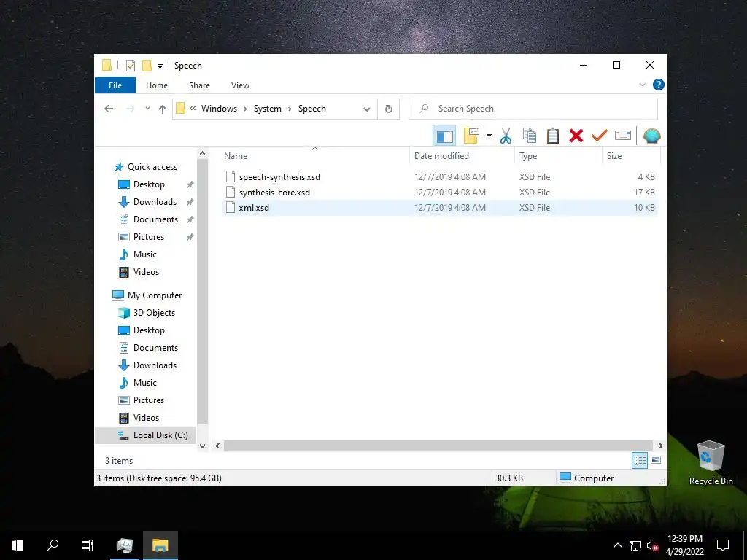Select the synthesis-core.xsd file
Viewport: 747px width, 560px height.
pos(274,192)
